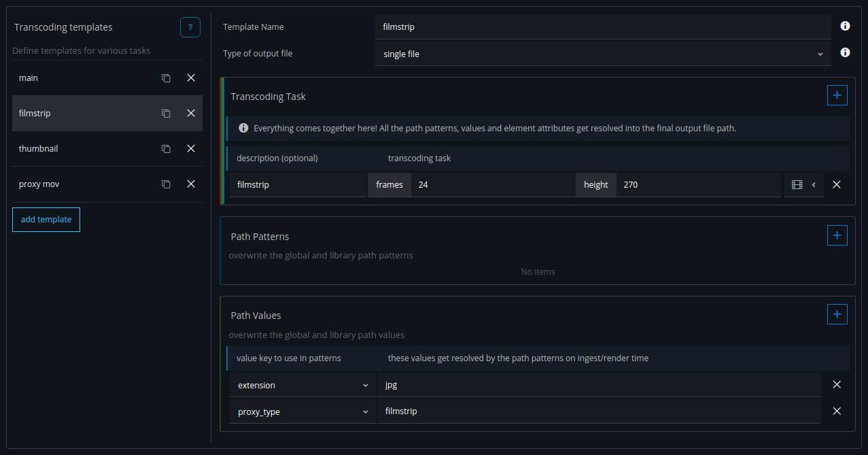Click the frames value input field
Screen dimensions: 868x455
493,185
